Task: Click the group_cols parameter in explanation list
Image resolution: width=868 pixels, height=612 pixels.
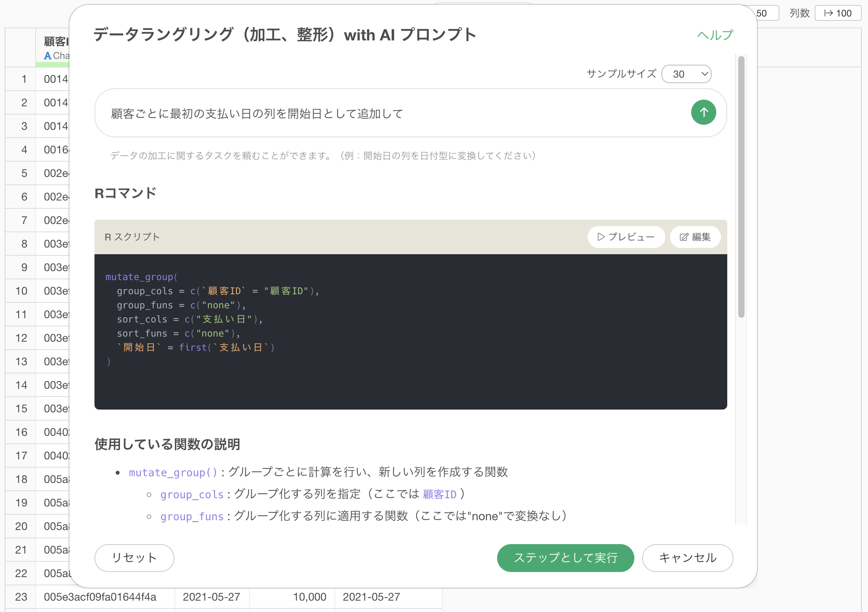Action: [192, 494]
